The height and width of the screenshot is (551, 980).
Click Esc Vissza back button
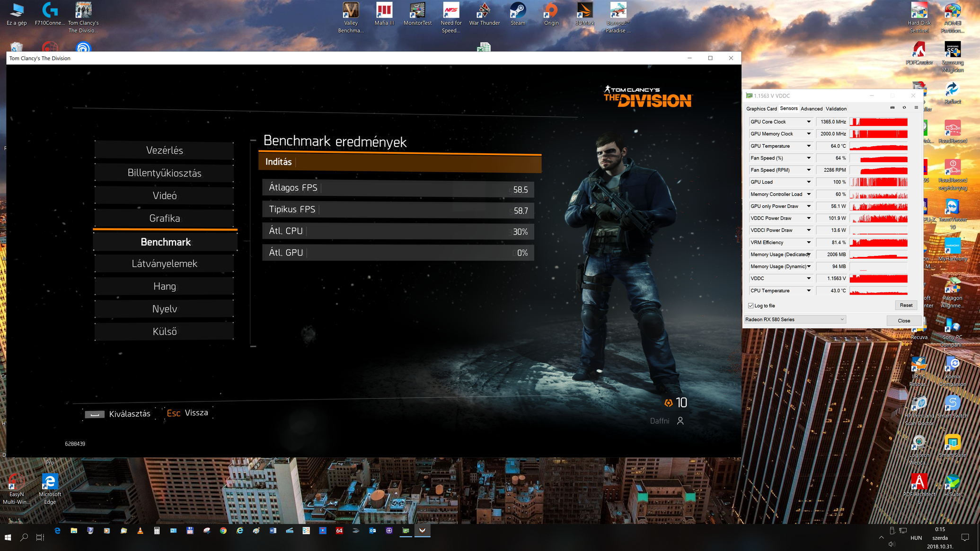[x=187, y=413]
